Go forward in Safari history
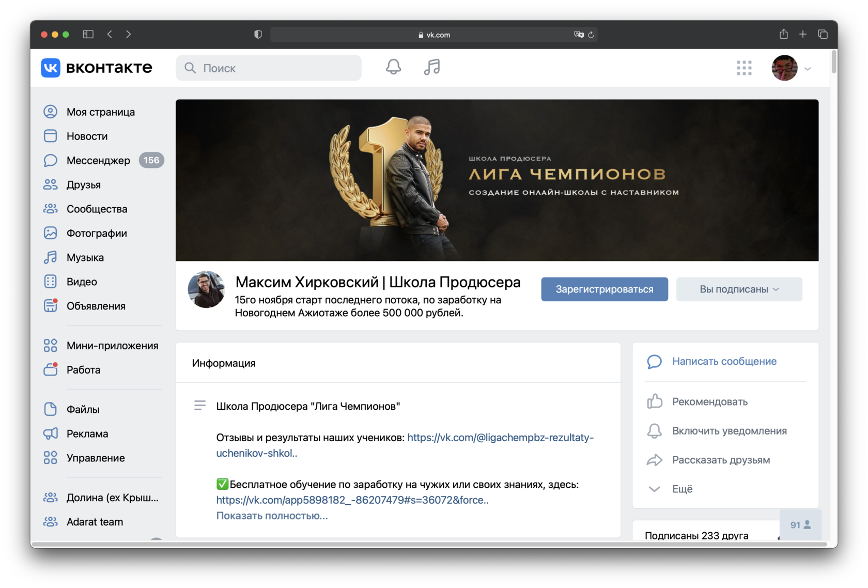This screenshot has height=588, width=868. (128, 34)
